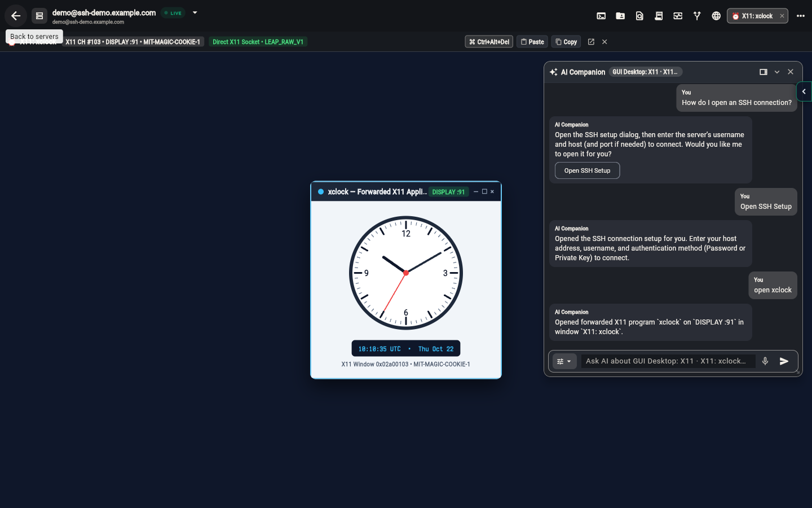
Task: Activate the microphone voice input
Action: 765,361
